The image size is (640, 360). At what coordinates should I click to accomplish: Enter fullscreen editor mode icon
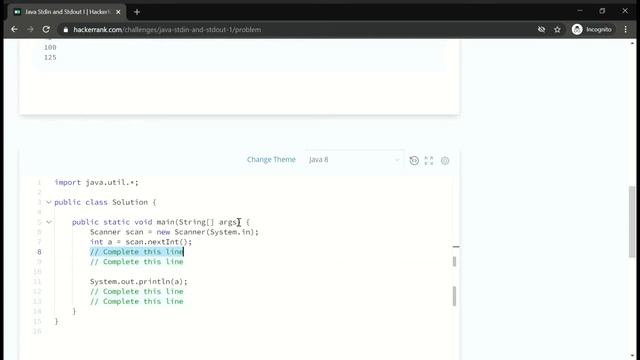click(429, 160)
